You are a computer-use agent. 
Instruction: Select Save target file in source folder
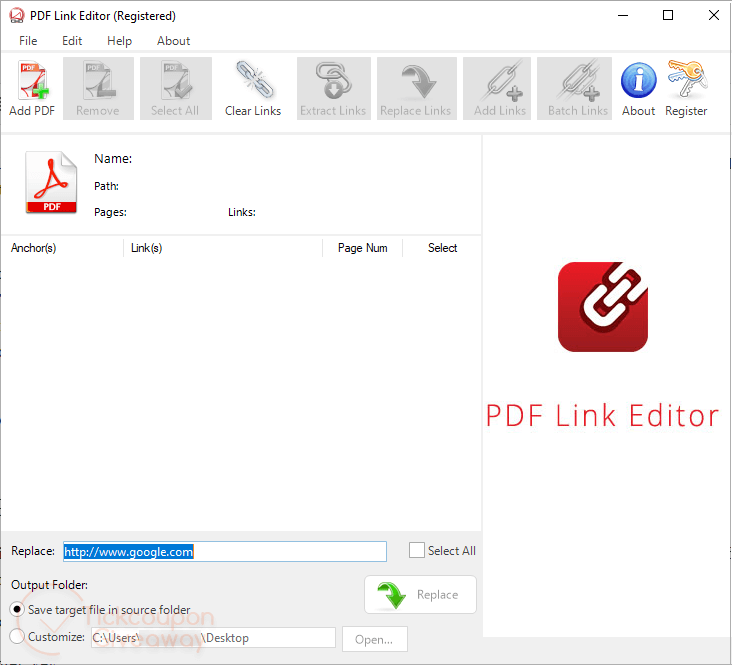(x=17, y=609)
